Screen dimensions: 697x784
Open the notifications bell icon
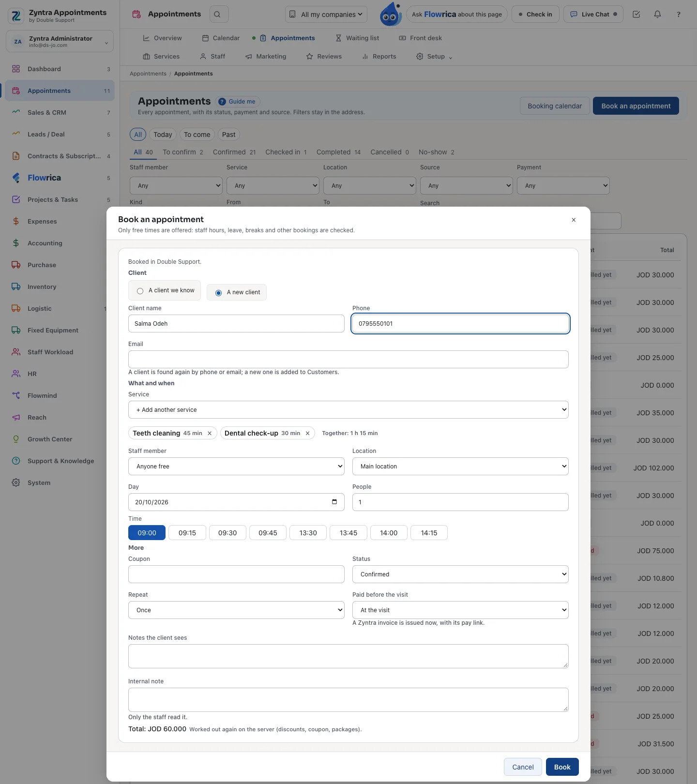[657, 15]
